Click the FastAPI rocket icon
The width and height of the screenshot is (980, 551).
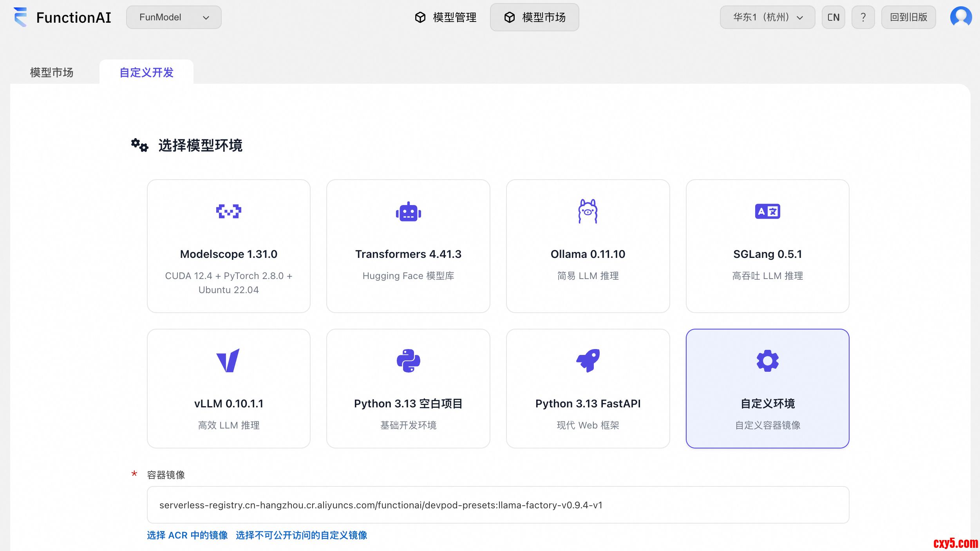coord(588,360)
